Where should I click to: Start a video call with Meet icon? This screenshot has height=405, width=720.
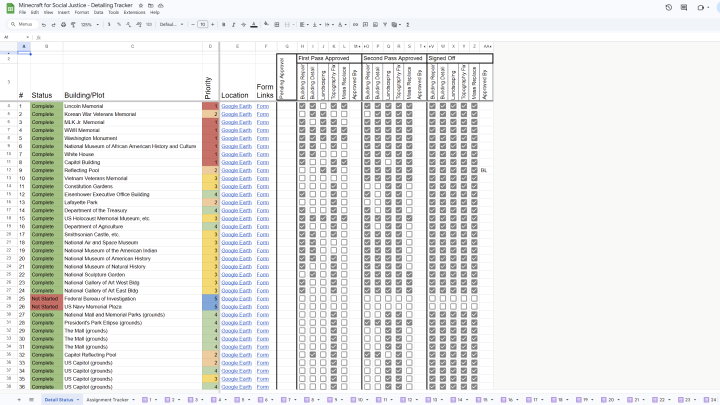pos(701,7)
